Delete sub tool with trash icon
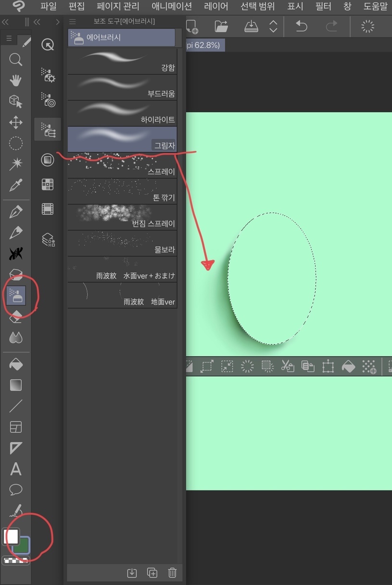 click(x=172, y=572)
